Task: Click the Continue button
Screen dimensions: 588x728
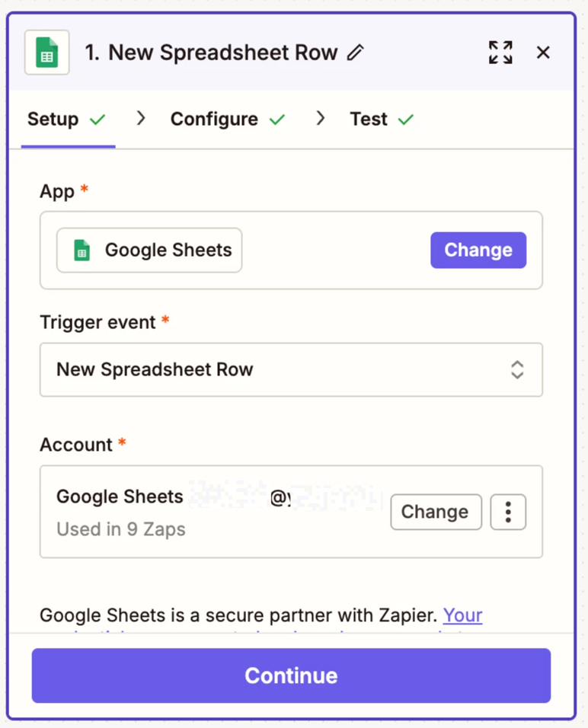Action: pos(291,675)
